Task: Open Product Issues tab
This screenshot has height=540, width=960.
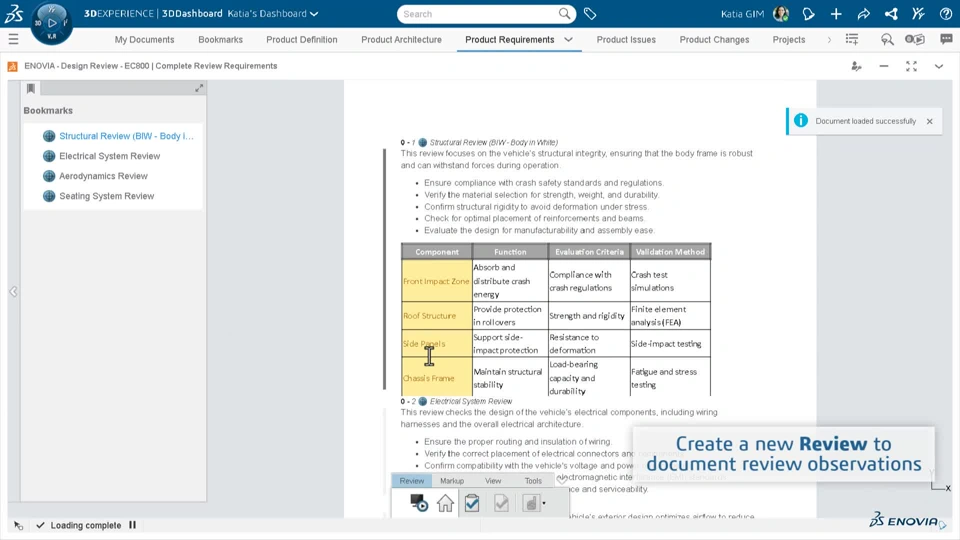Action: coord(626,39)
